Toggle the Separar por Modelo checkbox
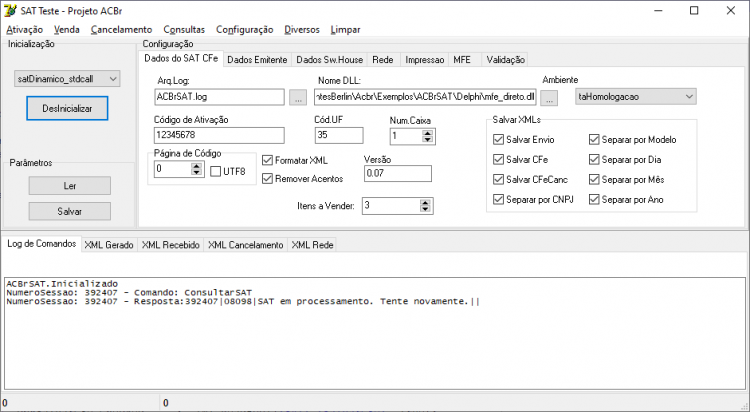Image resolution: width=750 pixels, height=412 pixels. (632, 140)
